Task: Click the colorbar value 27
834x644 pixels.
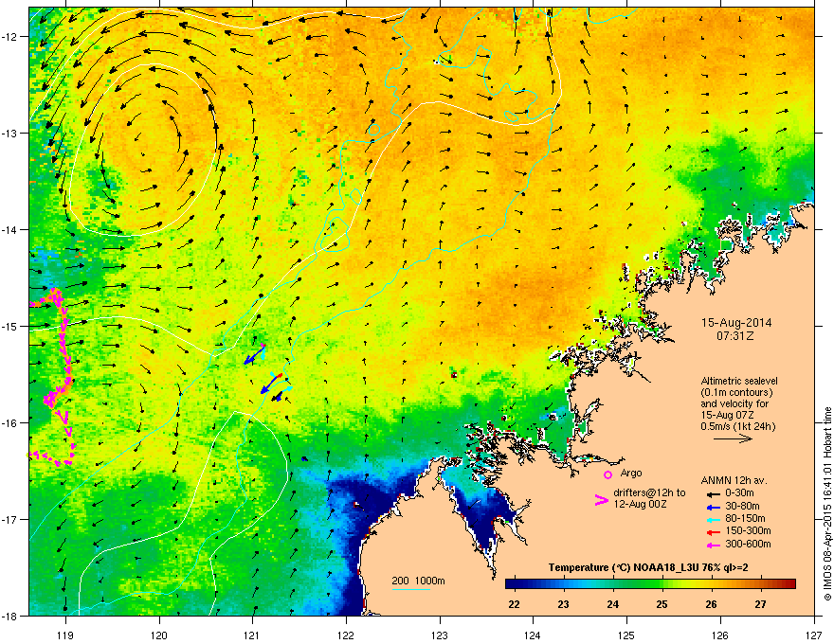Action: pos(761,604)
